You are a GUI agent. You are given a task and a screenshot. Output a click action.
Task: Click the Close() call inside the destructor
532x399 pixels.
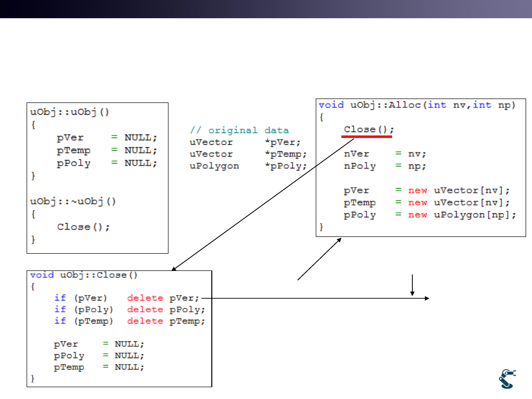[83, 227]
